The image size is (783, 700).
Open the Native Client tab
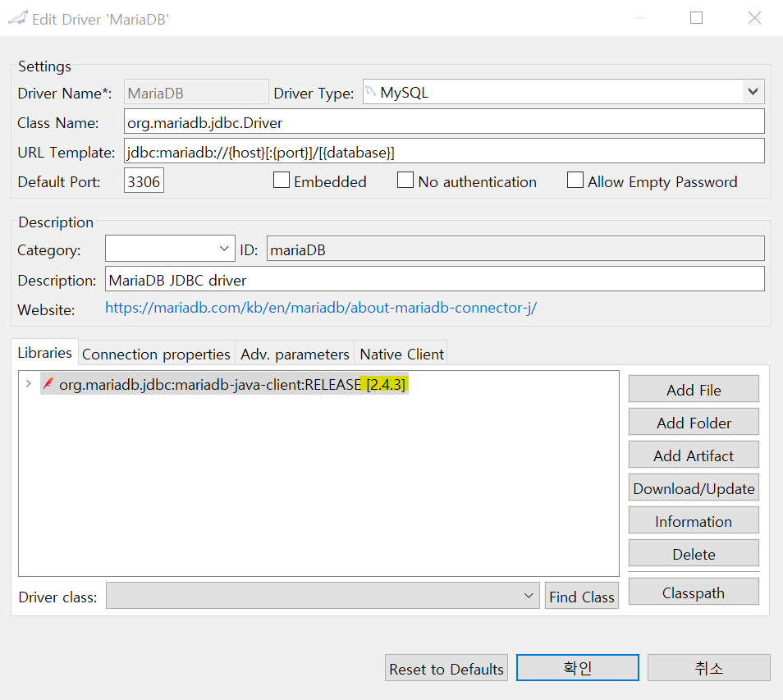click(x=401, y=354)
